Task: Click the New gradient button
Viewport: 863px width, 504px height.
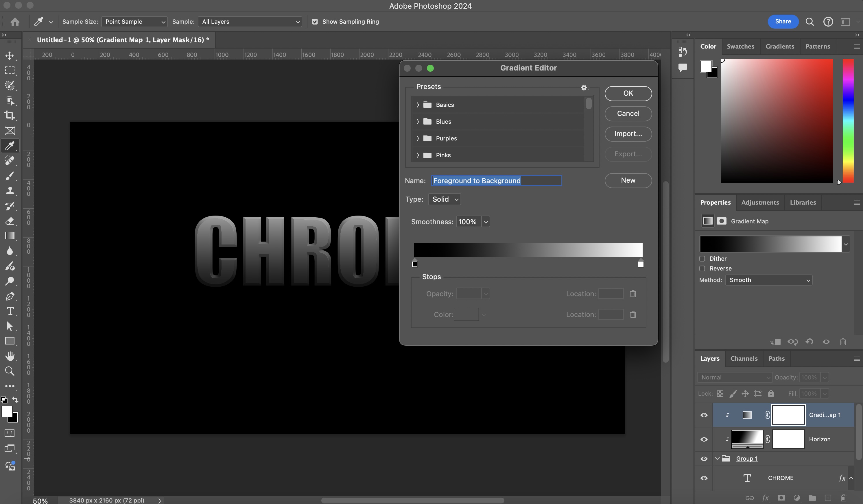Action: point(628,180)
